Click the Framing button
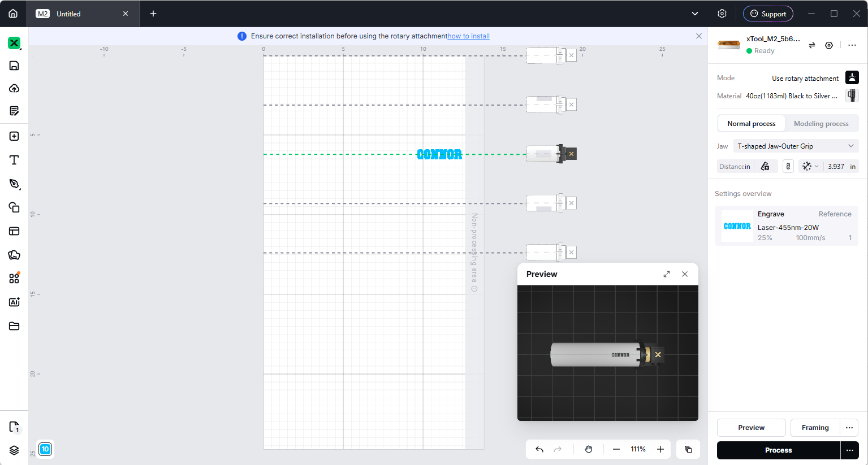This screenshot has width=868, height=465. [x=815, y=428]
